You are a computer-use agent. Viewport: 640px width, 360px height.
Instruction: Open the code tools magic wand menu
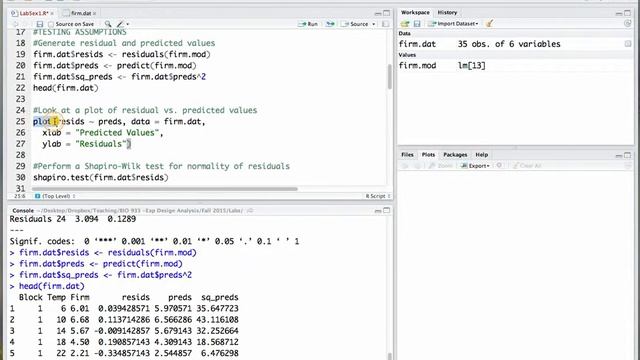122,24
